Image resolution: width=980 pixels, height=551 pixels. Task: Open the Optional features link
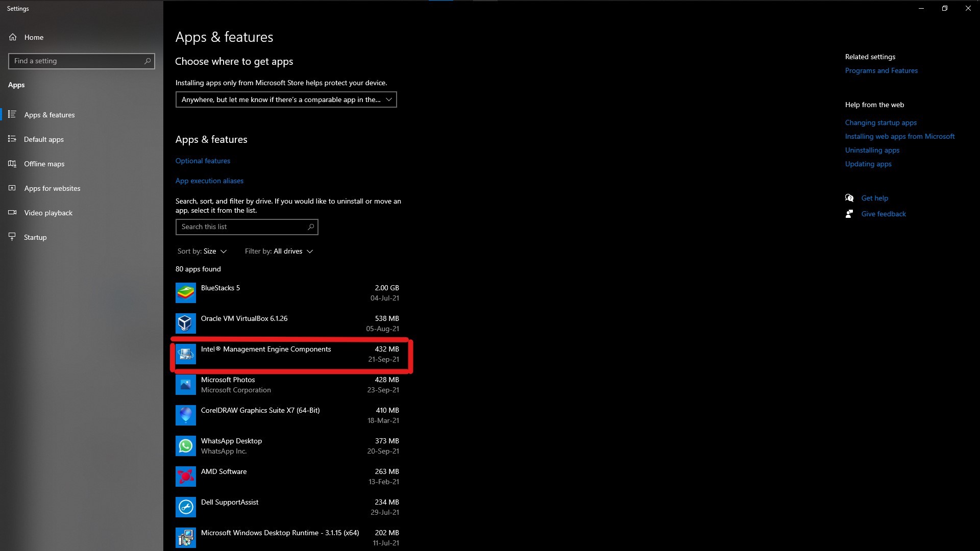pos(203,161)
